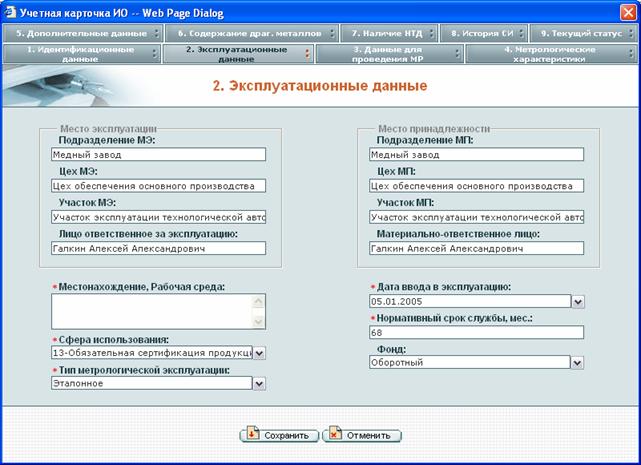641x465 pixels.
Task: Click the Подразделение МЭ field
Action: click(x=159, y=155)
